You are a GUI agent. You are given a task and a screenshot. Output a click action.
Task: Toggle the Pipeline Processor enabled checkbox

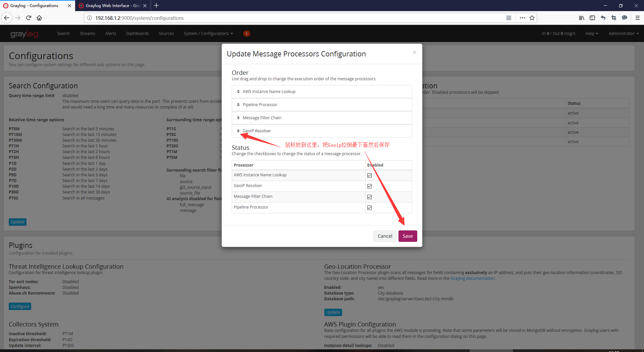369,208
